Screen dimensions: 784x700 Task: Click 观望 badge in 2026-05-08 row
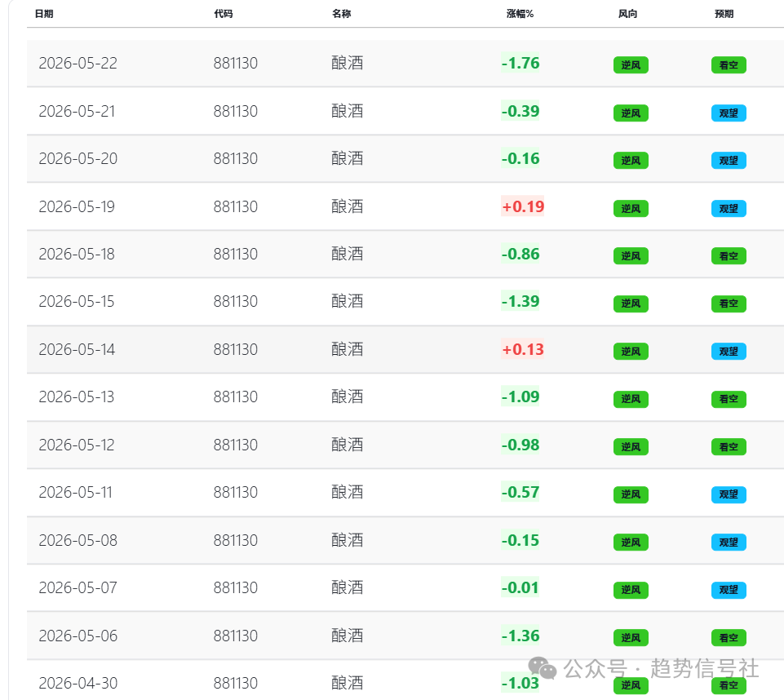click(729, 543)
